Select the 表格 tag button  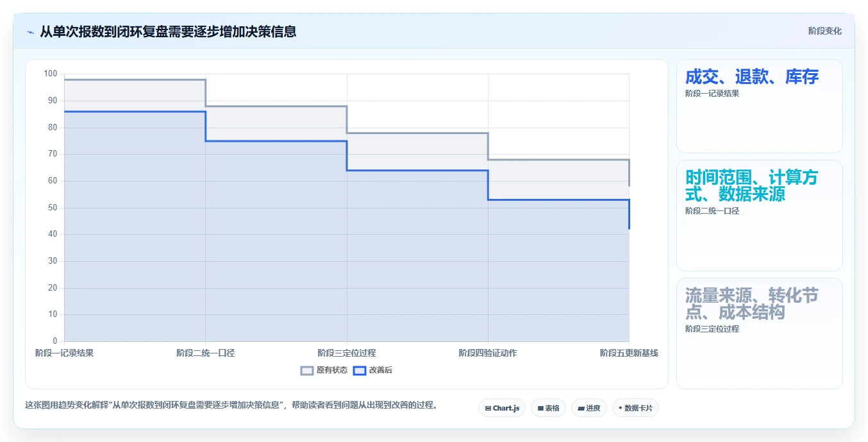[548, 408]
